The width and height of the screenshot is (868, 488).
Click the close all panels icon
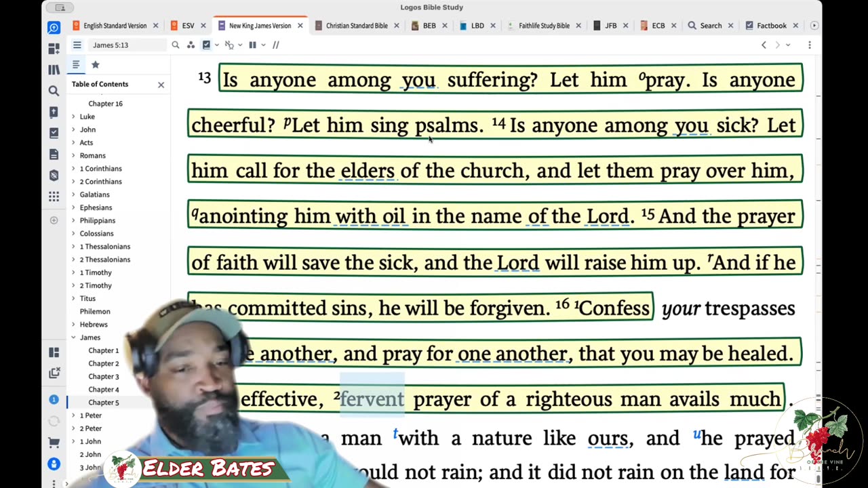[54, 373]
